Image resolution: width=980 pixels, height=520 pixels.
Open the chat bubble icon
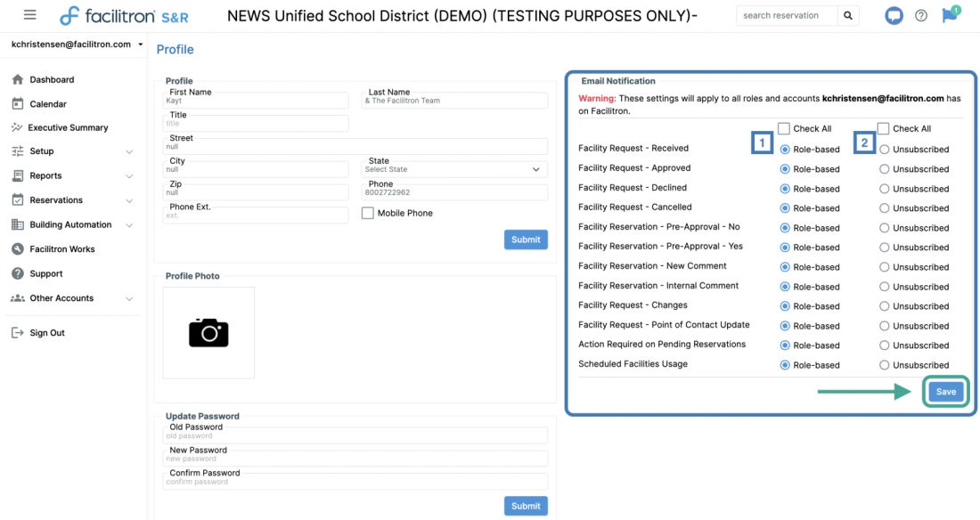point(894,15)
